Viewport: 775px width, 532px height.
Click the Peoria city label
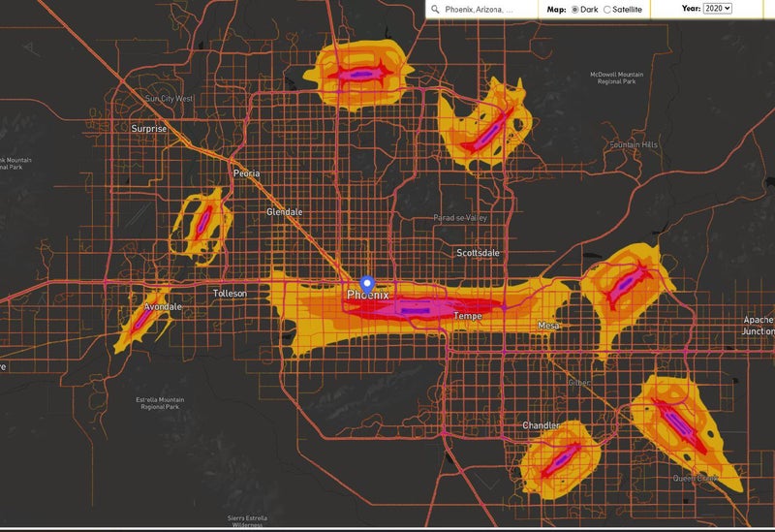[x=247, y=173]
